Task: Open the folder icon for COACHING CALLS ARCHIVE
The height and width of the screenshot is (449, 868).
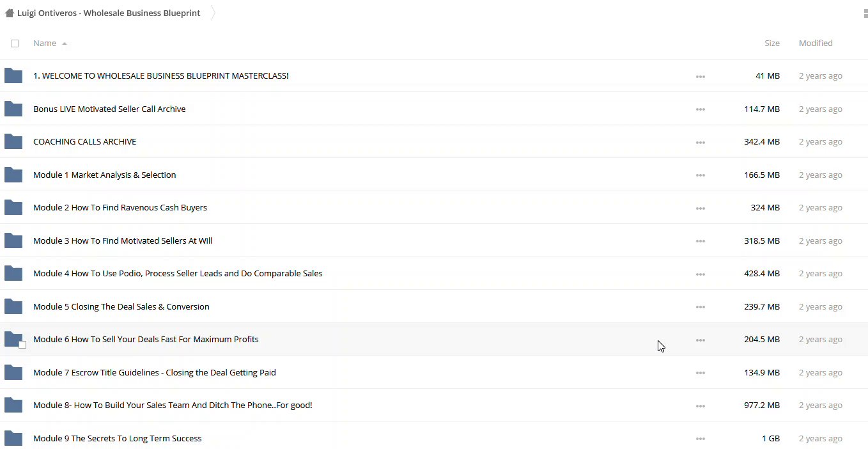Action: pos(13,141)
